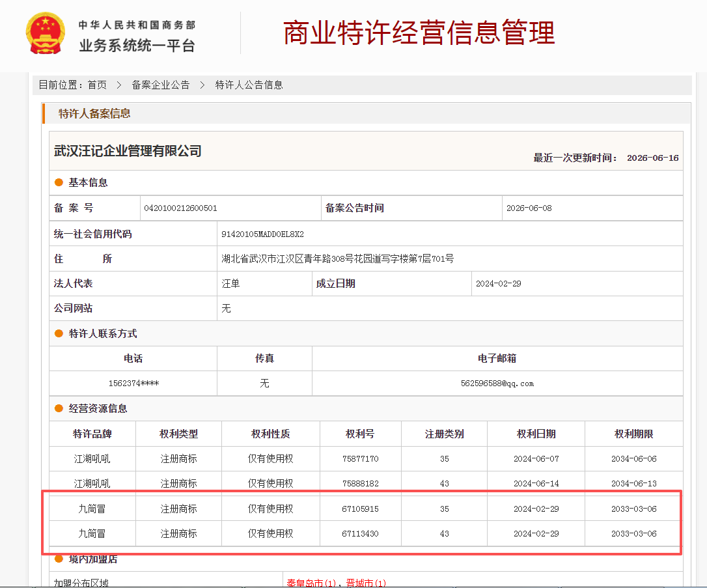Click the 权利性质 column header

(271, 434)
